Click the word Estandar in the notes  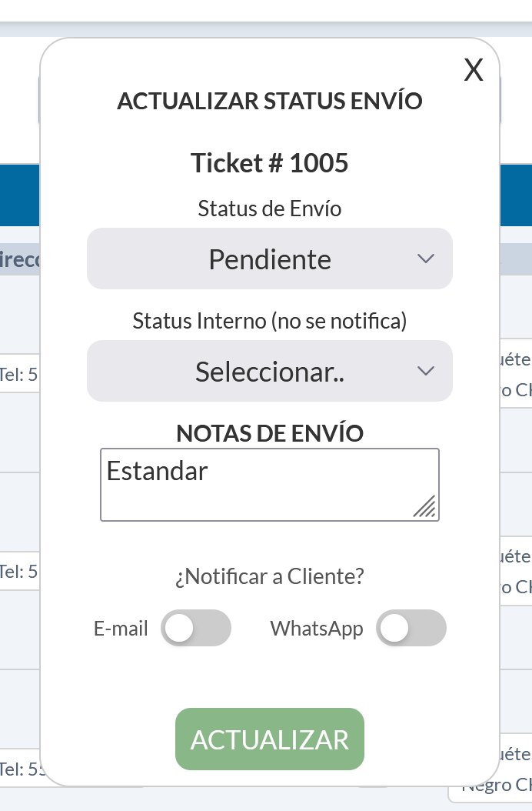(157, 471)
